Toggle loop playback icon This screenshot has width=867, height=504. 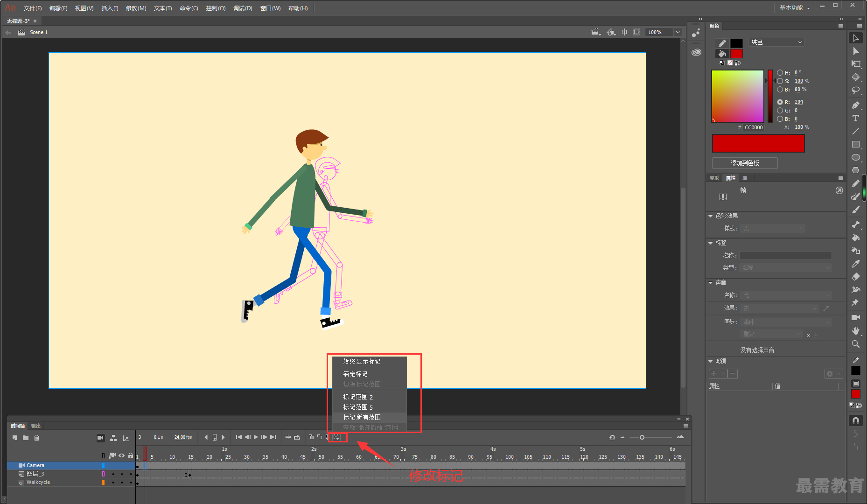[x=297, y=437]
